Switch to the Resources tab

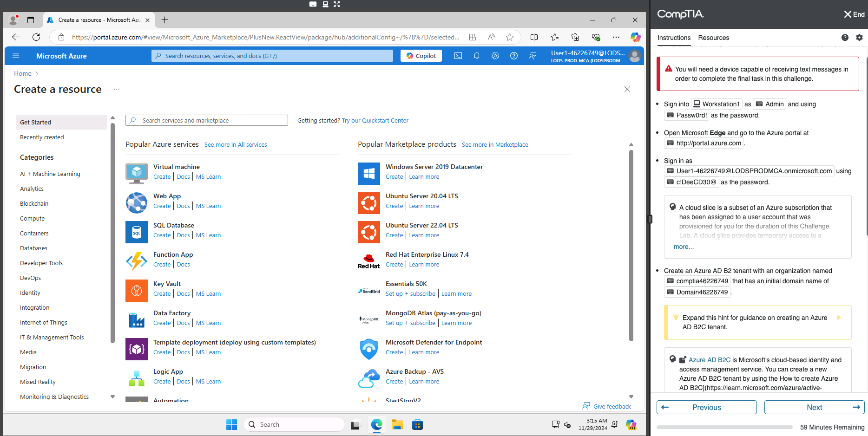713,38
